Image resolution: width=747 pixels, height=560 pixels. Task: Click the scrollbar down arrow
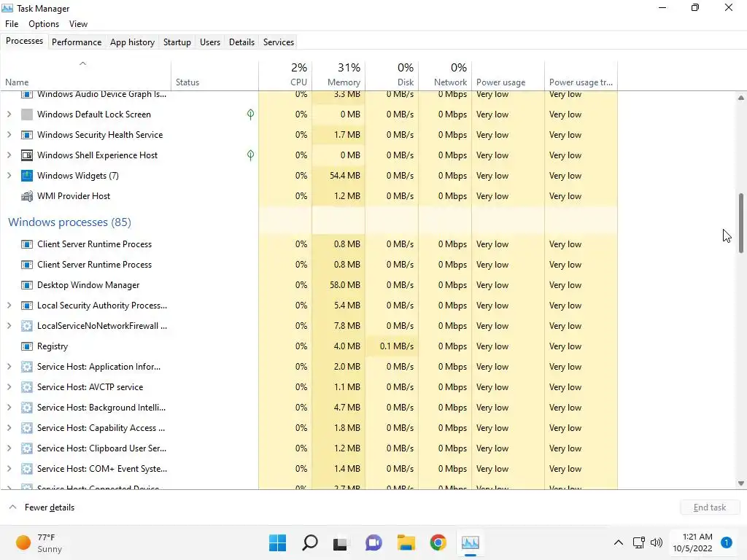pyautogui.click(x=741, y=483)
